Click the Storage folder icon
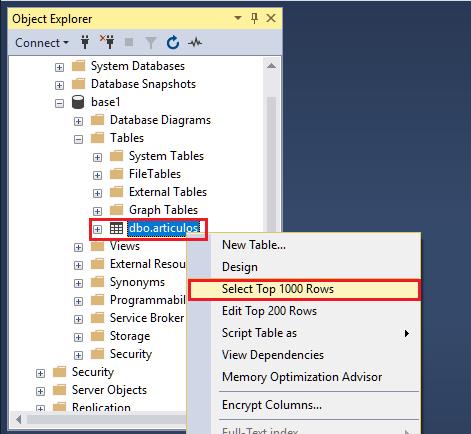 (x=98, y=336)
